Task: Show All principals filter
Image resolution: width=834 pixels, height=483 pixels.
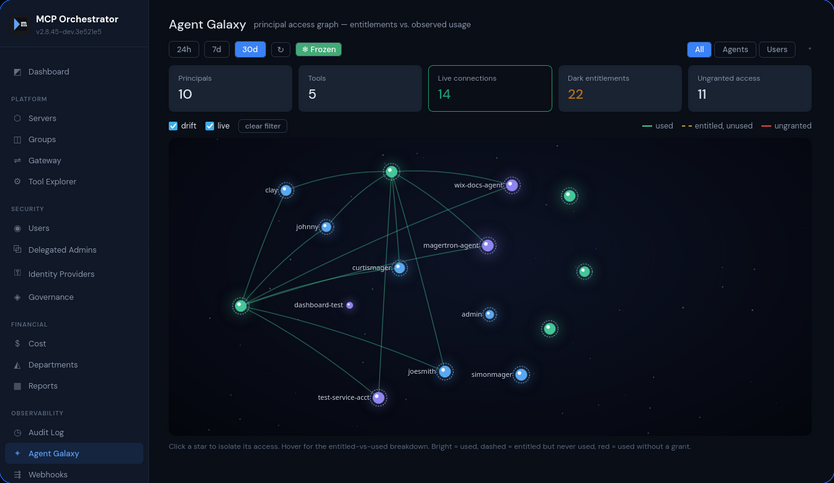Action: (699, 49)
